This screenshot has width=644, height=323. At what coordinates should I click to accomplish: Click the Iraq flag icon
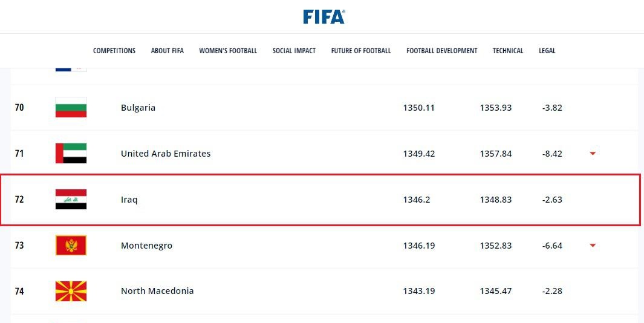point(71,200)
